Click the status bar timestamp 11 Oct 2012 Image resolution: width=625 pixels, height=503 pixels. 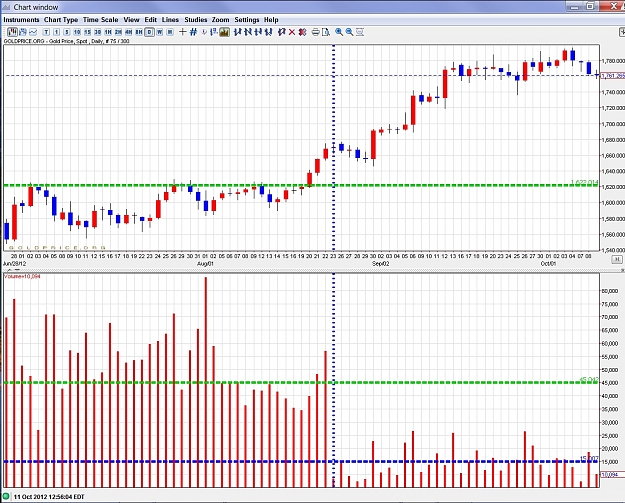coord(49,497)
